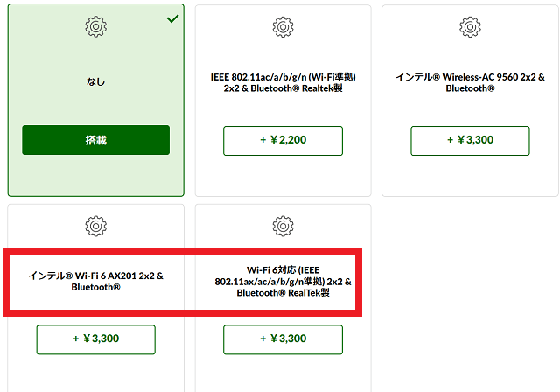
Task: Select the なし text label
Action: (x=95, y=81)
